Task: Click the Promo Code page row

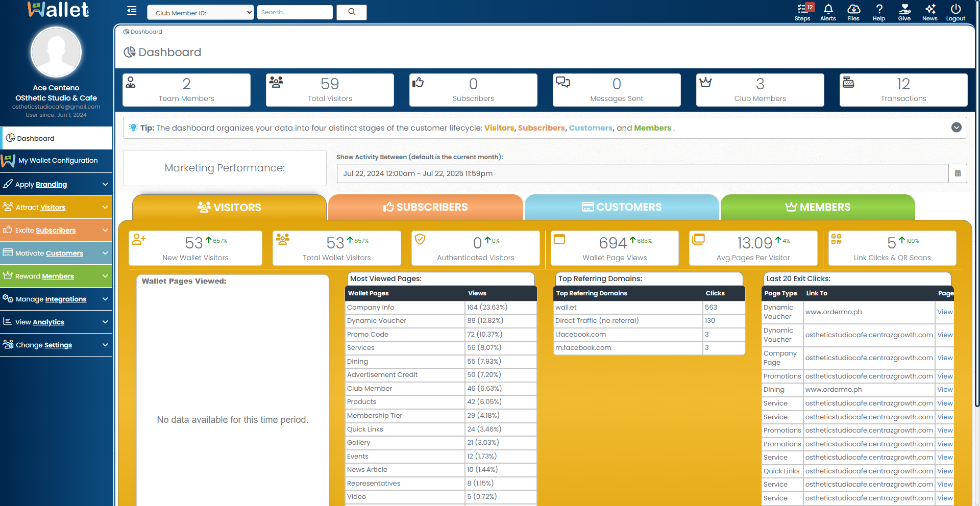Action: [x=441, y=334]
